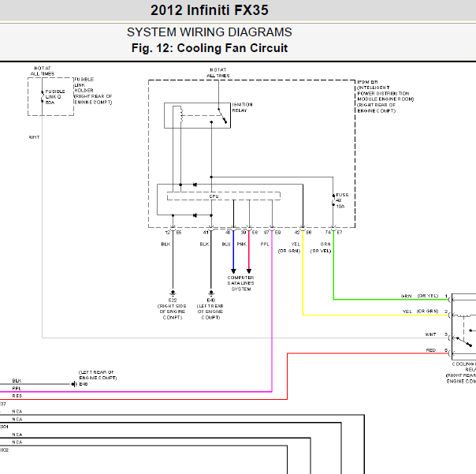This screenshot has height=474, width=476.
Task: Click the 'IPDM E/R' module description text
Action: [385, 96]
